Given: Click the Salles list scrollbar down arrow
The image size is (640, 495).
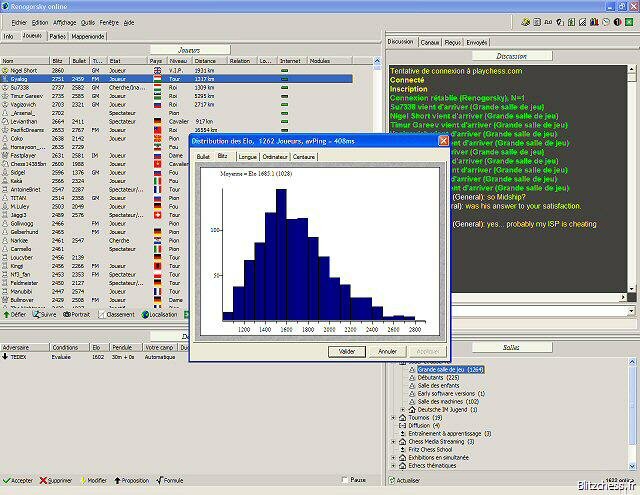Looking at the screenshot, I should pos(634,467).
